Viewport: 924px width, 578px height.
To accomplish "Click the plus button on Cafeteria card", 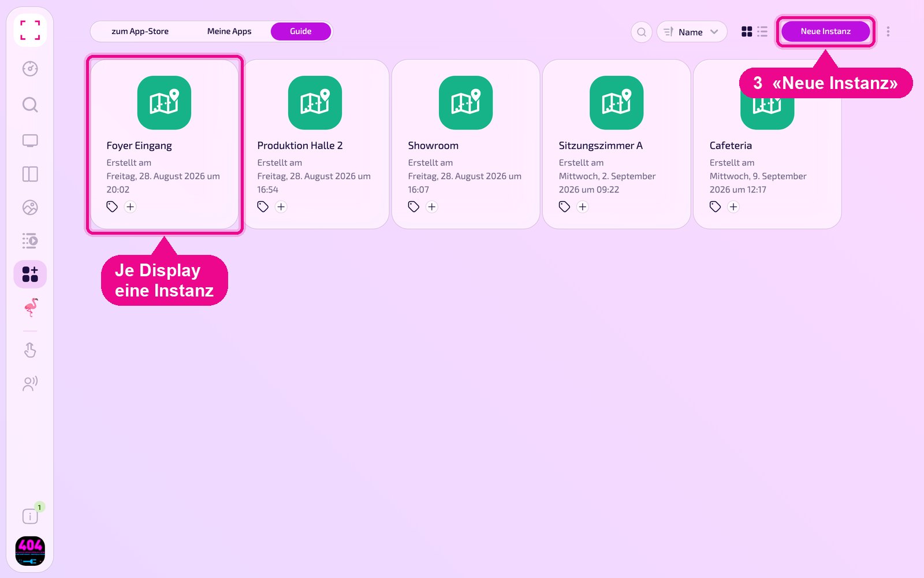I will coord(733,207).
